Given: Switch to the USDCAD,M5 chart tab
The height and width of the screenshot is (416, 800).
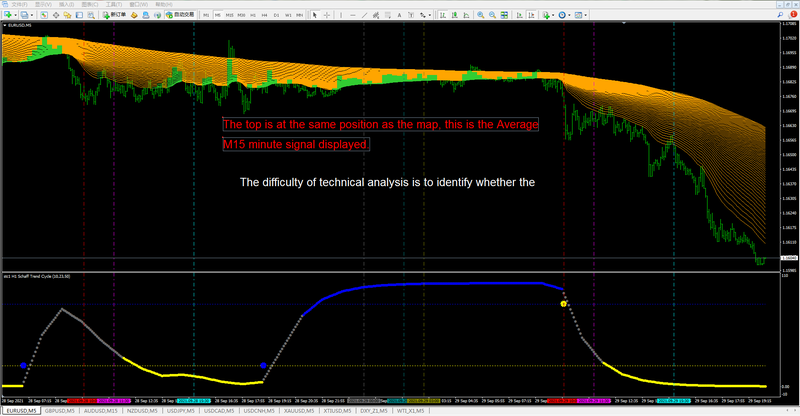Looking at the screenshot, I should (x=219, y=411).
